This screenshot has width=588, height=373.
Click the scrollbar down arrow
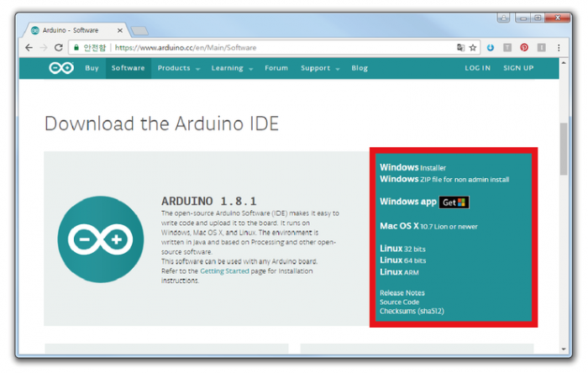point(564,349)
